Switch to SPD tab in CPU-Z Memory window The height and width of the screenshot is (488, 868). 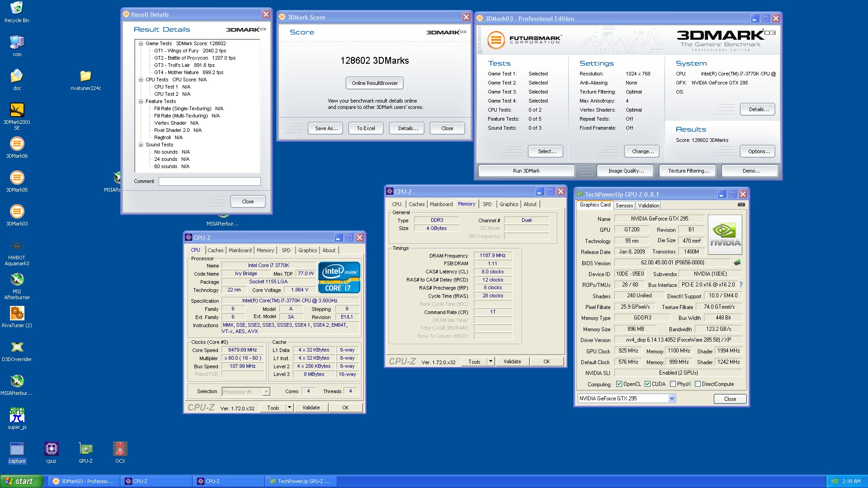click(487, 204)
